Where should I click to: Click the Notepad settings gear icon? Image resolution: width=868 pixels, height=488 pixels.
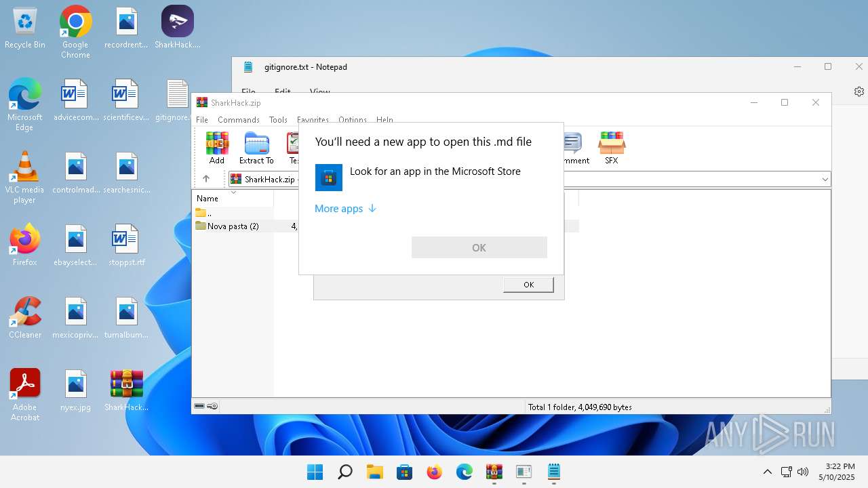tap(859, 91)
